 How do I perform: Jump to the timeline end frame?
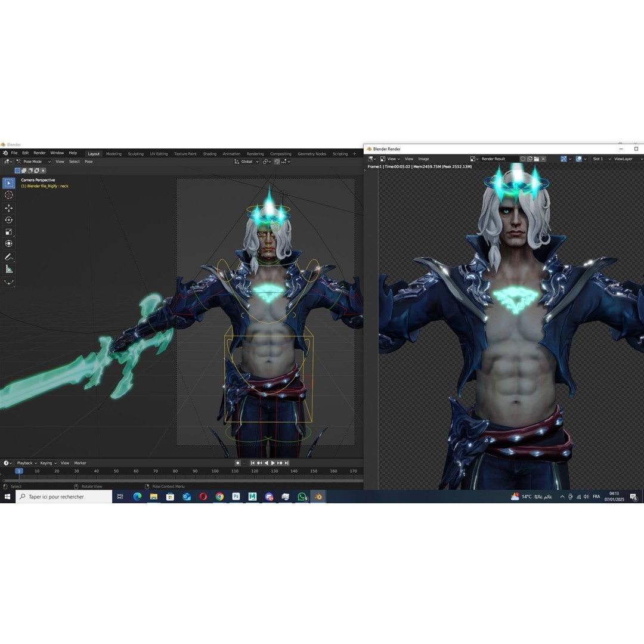tap(287, 463)
